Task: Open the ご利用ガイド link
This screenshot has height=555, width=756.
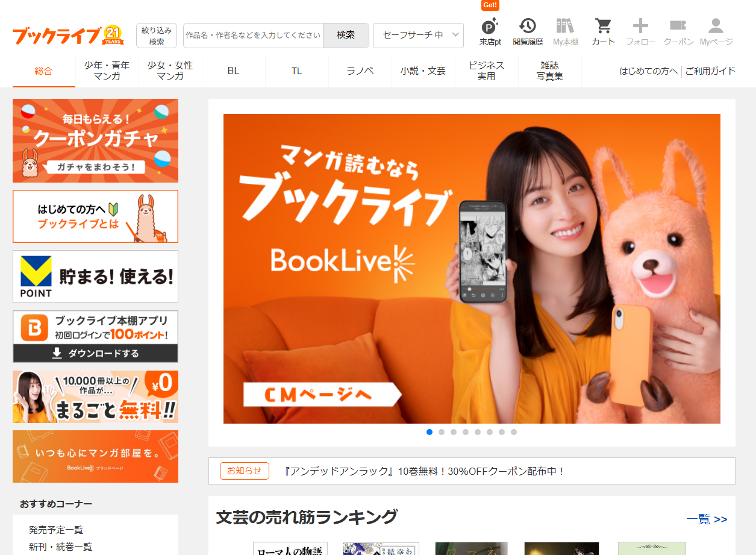Action: [710, 71]
